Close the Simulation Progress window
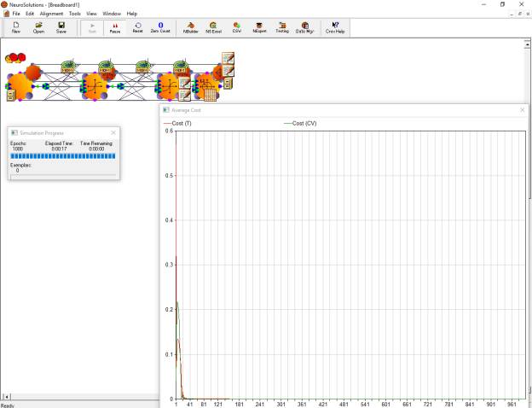 pyautogui.click(x=116, y=132)
